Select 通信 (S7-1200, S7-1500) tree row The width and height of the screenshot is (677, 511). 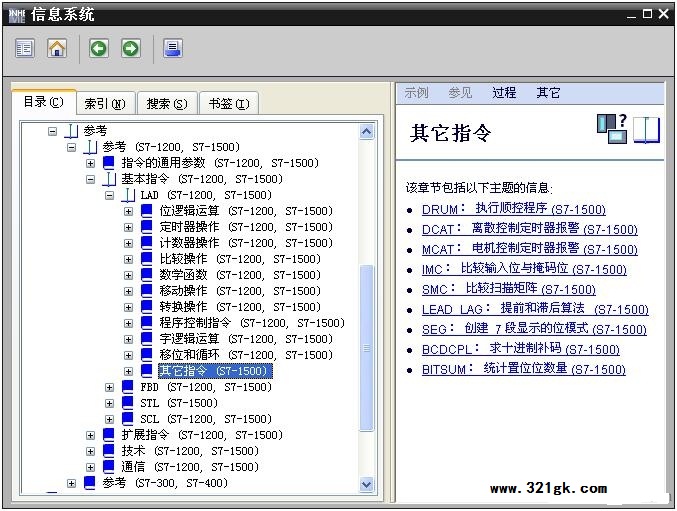[x=190, y=467]
